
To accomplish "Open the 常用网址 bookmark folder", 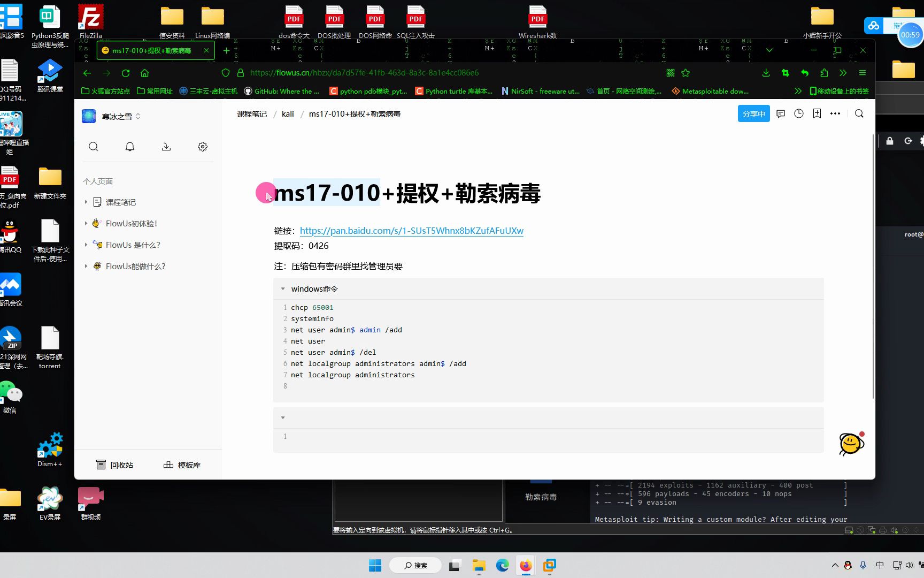I will tap(155, 91).
